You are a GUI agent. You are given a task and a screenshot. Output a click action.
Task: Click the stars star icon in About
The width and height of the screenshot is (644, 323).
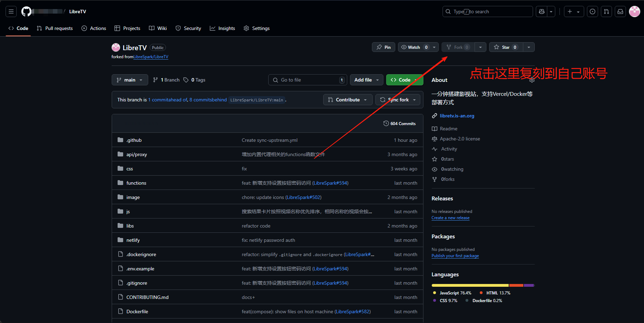[435, 159]
